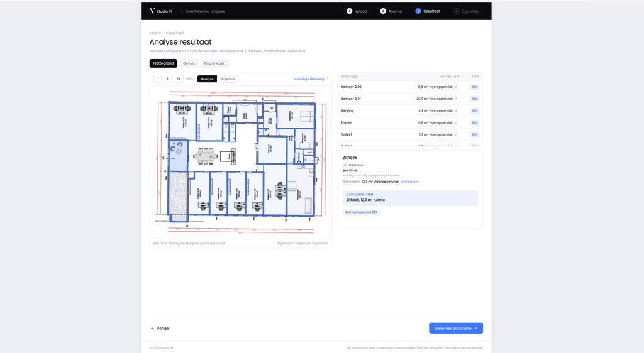Click the 2,3 m² vloeroppervlak field

[438, 134]
